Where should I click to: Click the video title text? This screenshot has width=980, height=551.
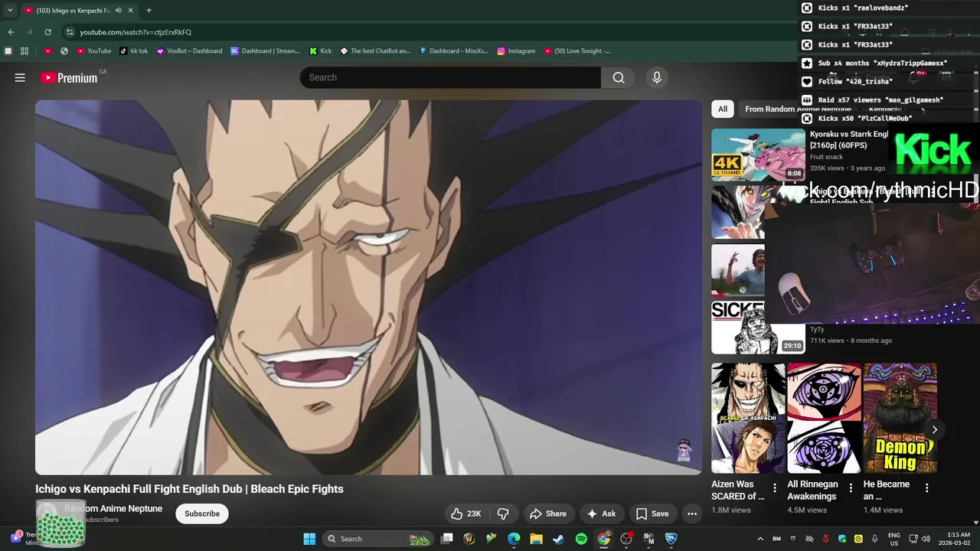pyautogui.click(x=189, y=489)
